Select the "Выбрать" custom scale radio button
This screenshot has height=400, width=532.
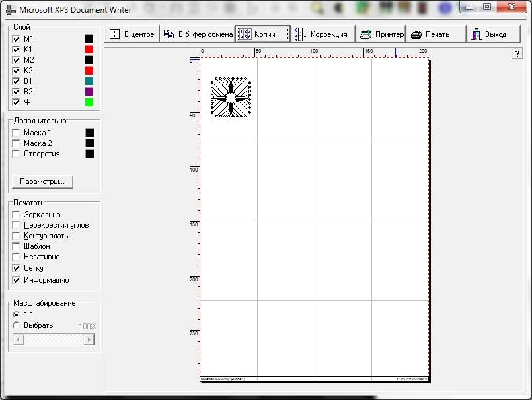[17, 325]
